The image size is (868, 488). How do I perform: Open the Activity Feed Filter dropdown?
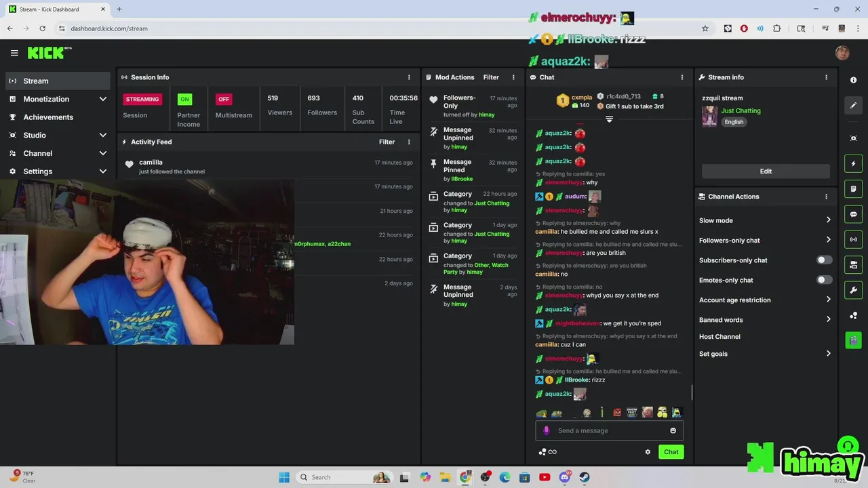tap(387, 142)
